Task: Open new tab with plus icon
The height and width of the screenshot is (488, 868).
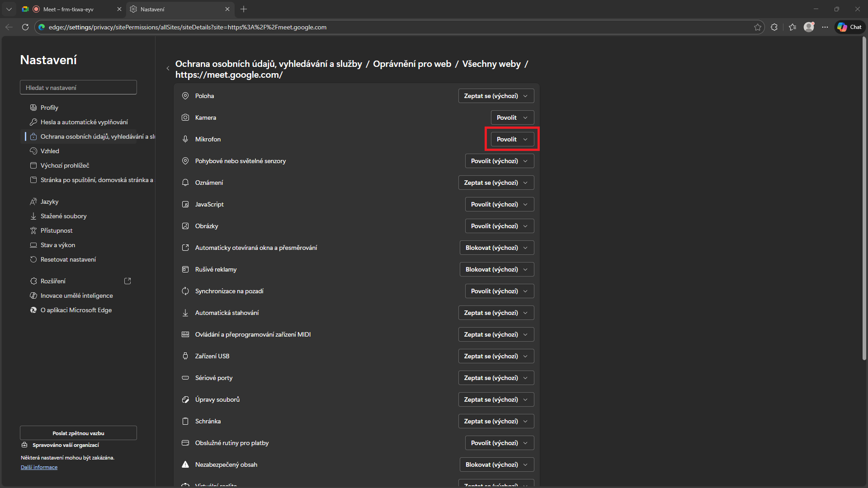Action: [244, 9]
